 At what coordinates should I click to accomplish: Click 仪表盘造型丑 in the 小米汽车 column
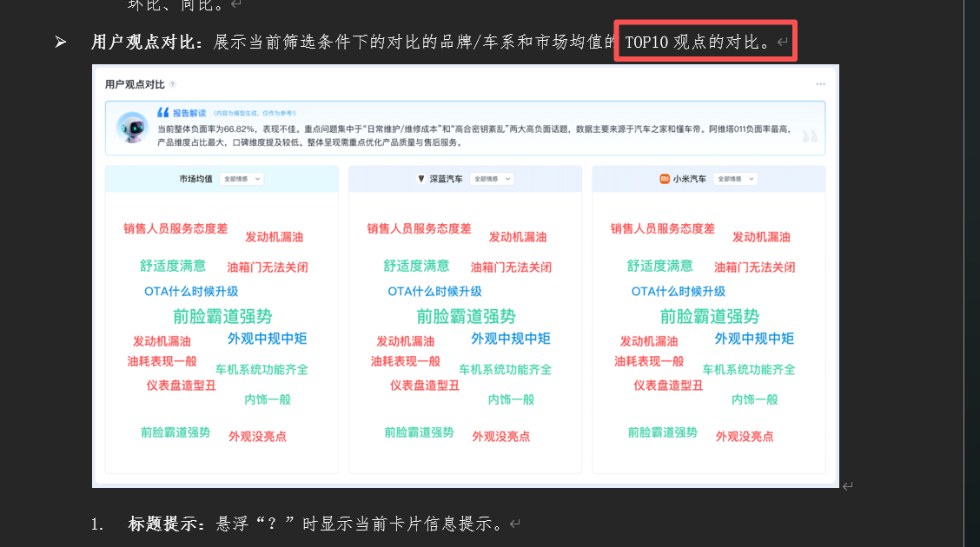pyautogui.click(x=668, y=386)
